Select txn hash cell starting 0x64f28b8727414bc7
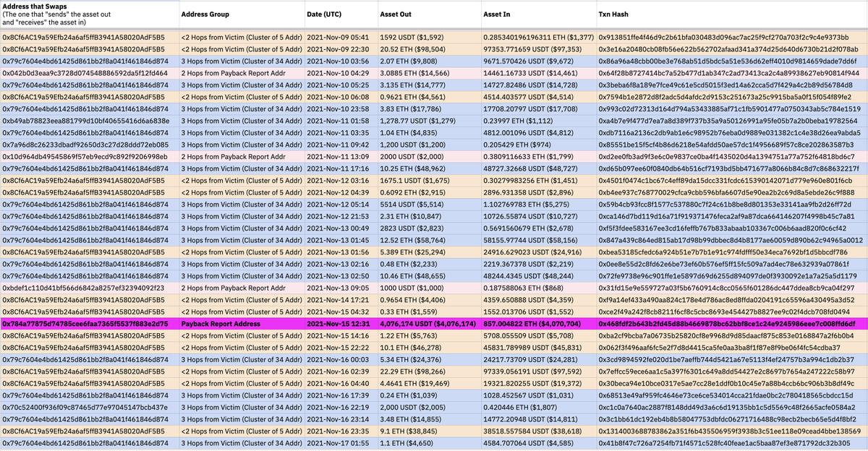This screenshot has width=868, height=451. (x=732, y=73)
